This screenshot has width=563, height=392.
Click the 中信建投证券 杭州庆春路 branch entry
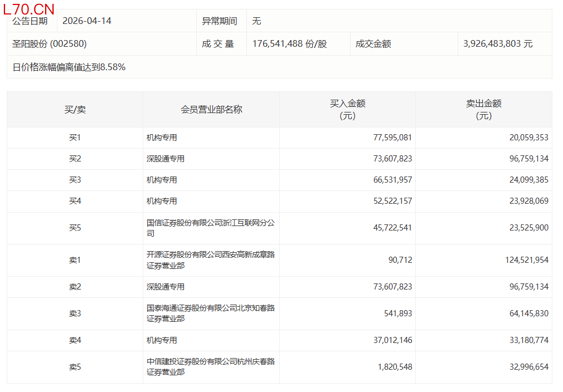click(210, 366)
